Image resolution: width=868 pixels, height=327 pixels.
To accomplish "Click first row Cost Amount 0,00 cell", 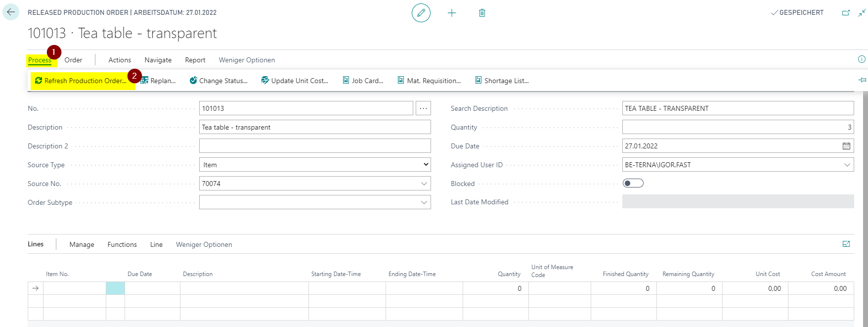I will 821,288.
